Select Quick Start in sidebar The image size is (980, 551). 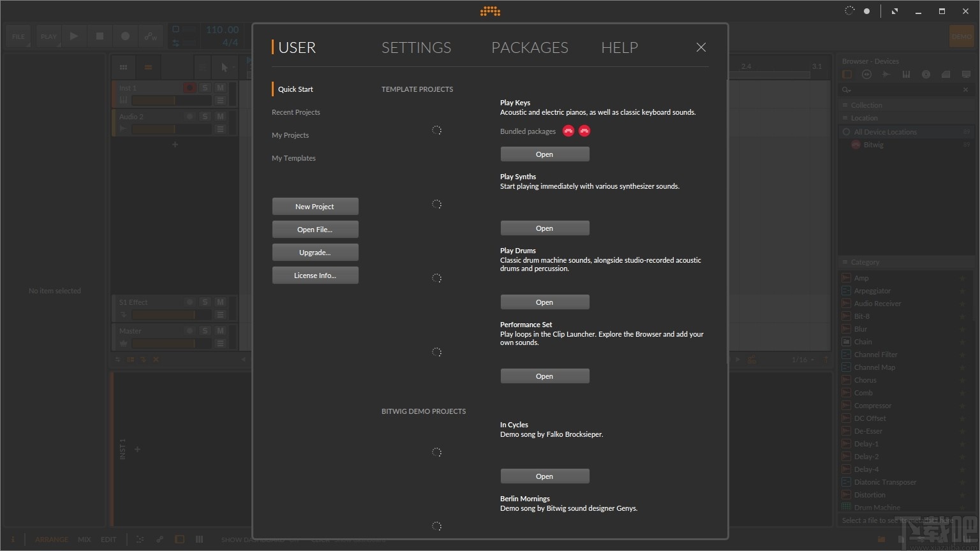pyautogui.click(x=295, y=89)
